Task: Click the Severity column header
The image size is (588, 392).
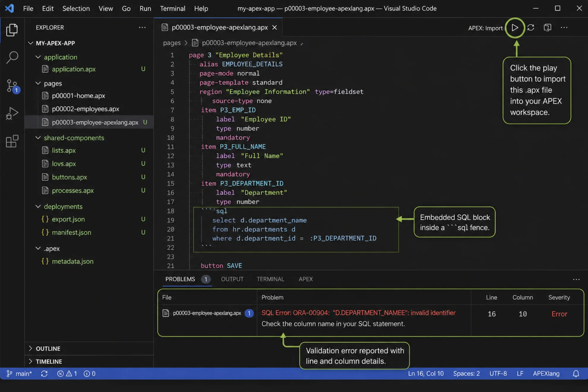Action: [559, 297]
